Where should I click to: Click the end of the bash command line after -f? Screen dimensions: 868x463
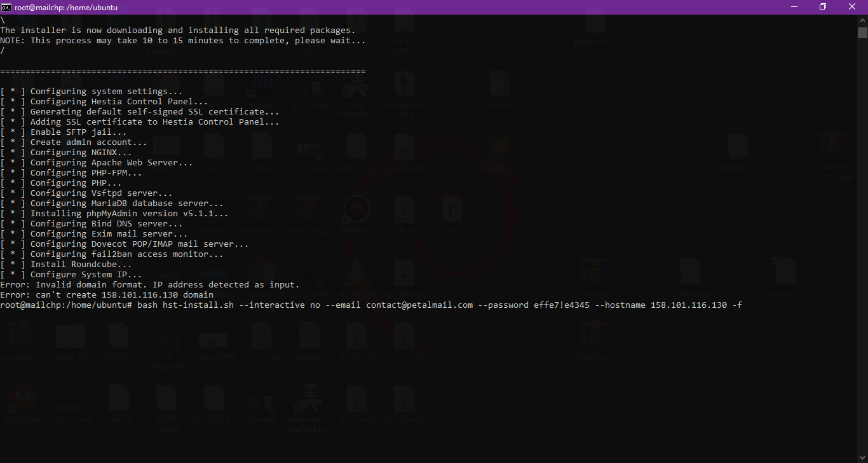pos(743,305)
